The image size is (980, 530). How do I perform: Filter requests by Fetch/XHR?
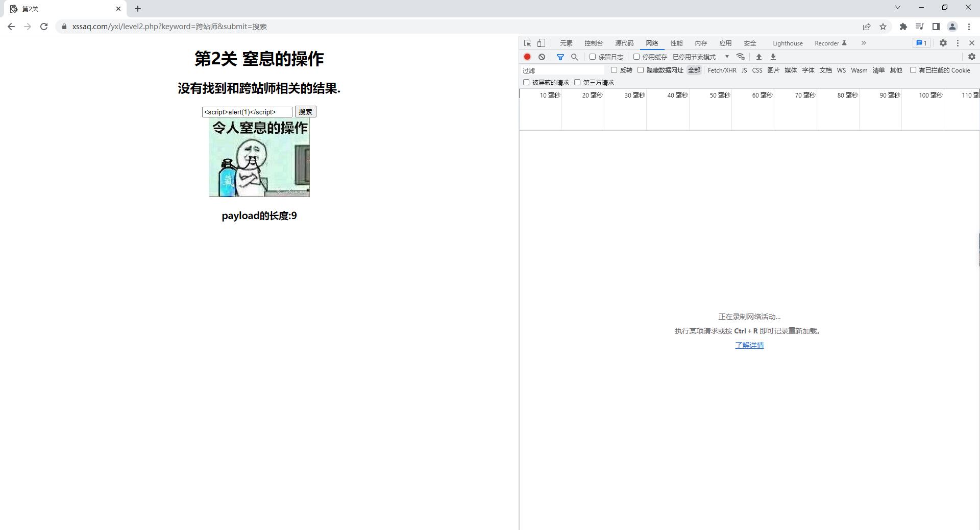(722, 70)
